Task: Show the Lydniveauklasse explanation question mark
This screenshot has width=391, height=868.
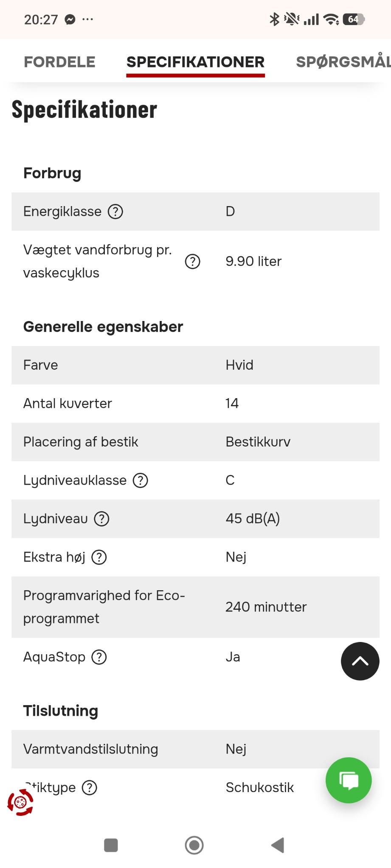Action: (141, 480)
